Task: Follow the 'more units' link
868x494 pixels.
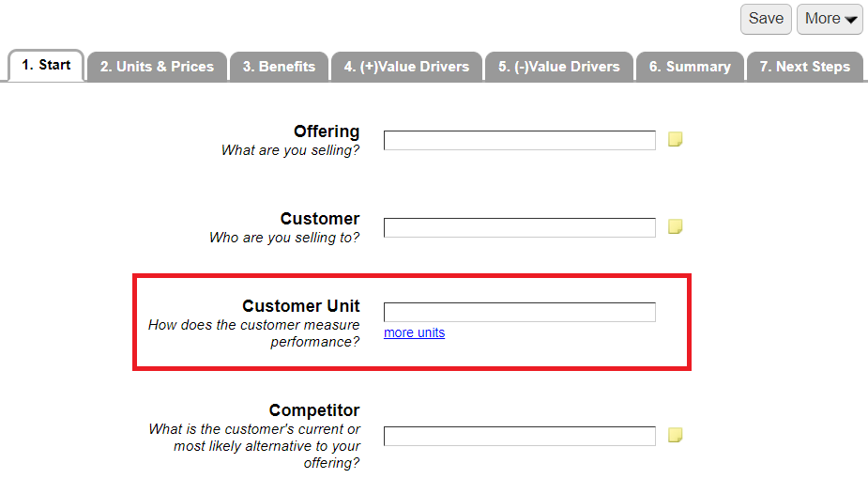Action: (414, 332)
